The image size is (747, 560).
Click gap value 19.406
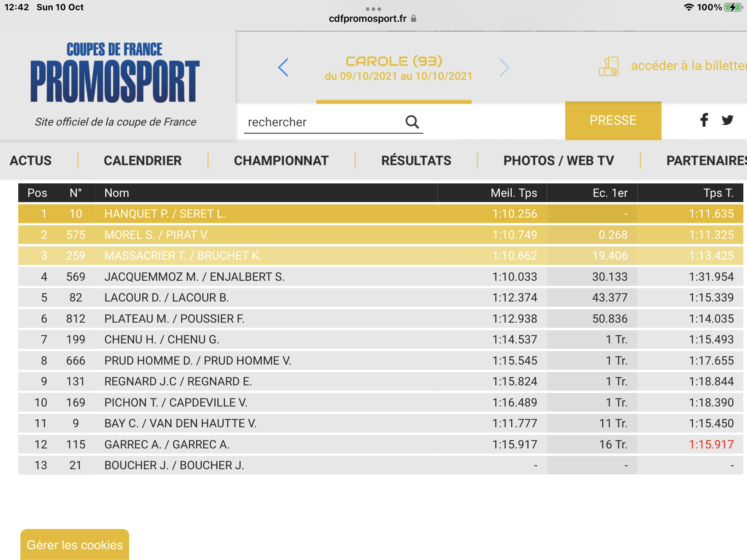[610, 256]
